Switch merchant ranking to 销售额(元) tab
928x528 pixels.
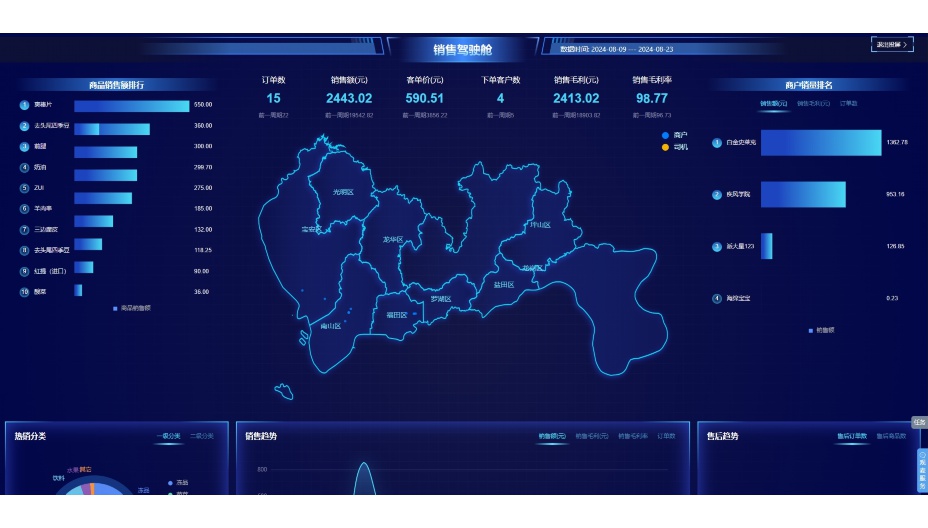(x=774, y=104)
